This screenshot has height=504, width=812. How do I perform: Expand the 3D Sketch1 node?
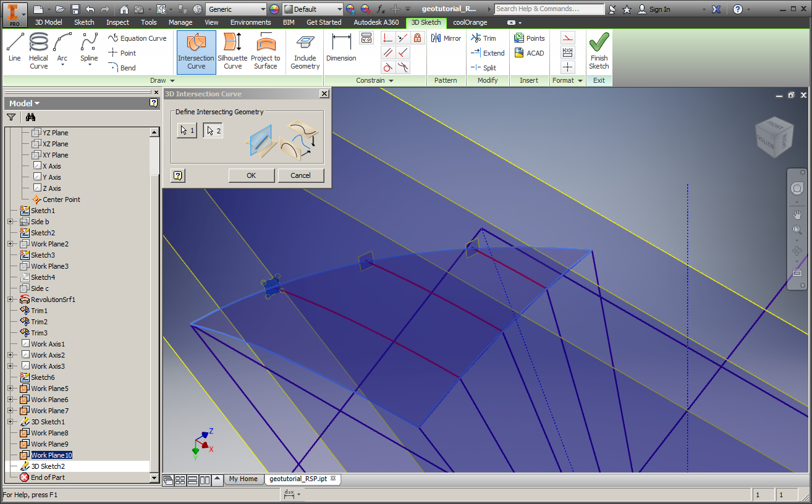10,422
